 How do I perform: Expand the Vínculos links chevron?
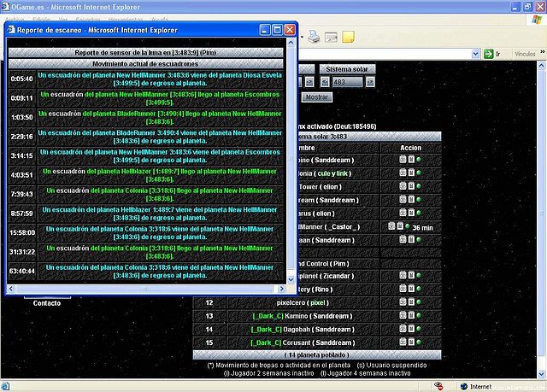(543, 52)
